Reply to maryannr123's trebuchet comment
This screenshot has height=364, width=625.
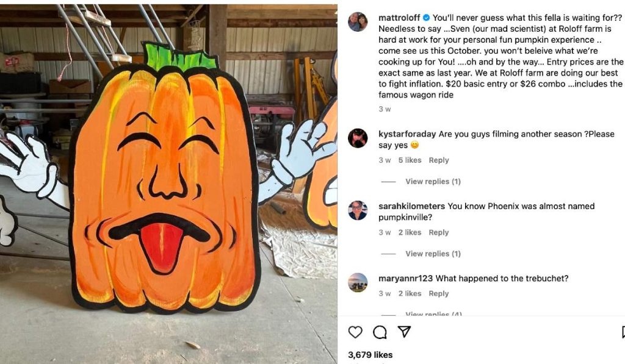point(438,294)
